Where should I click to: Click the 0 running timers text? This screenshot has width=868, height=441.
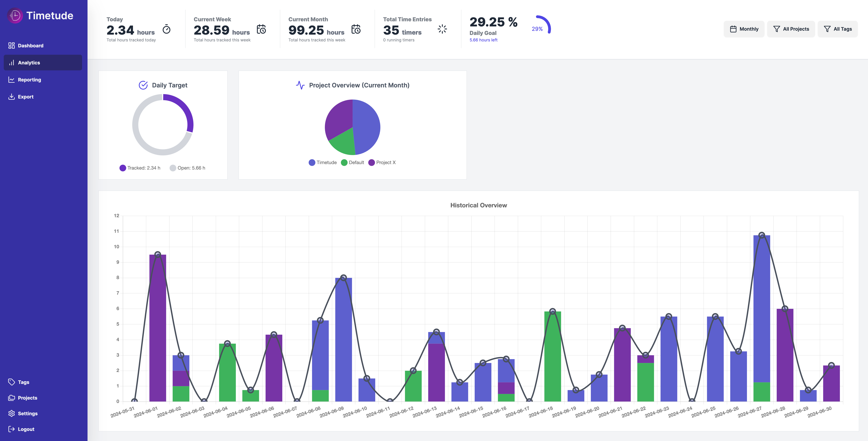click(x=399, y=40)
